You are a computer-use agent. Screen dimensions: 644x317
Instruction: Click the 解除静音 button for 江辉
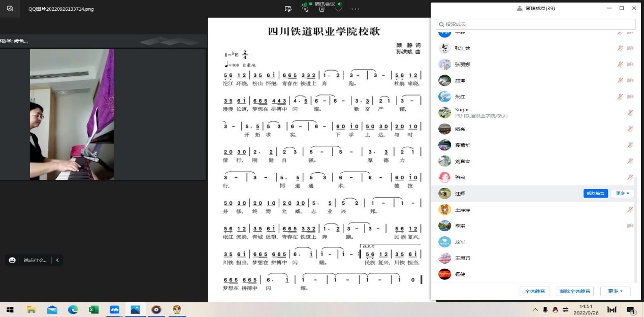click(x=595, y=194)
